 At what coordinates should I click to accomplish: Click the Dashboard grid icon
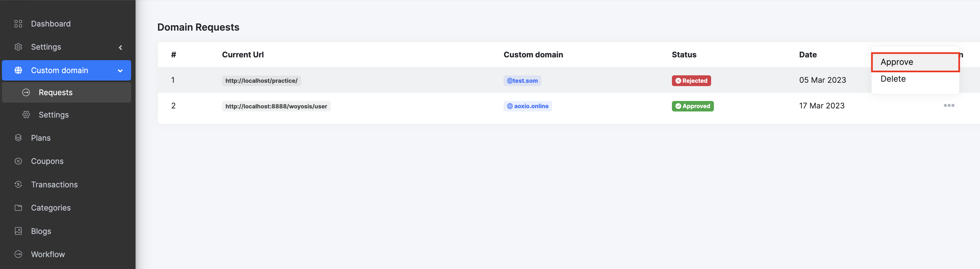click(18, 24)
